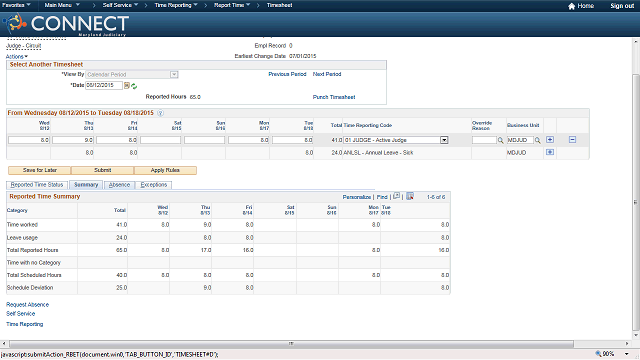
Task: Expand the Actions menu
Action: click(x=17, y=57)
